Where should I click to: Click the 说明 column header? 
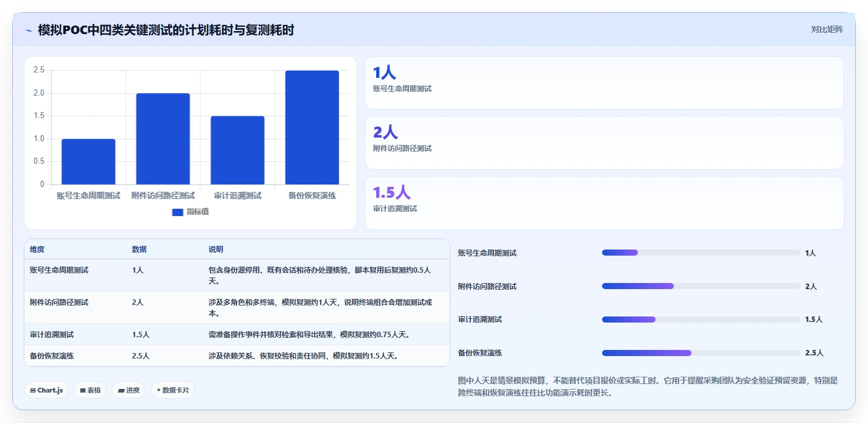pyautogui.click(x=216, y=250)
